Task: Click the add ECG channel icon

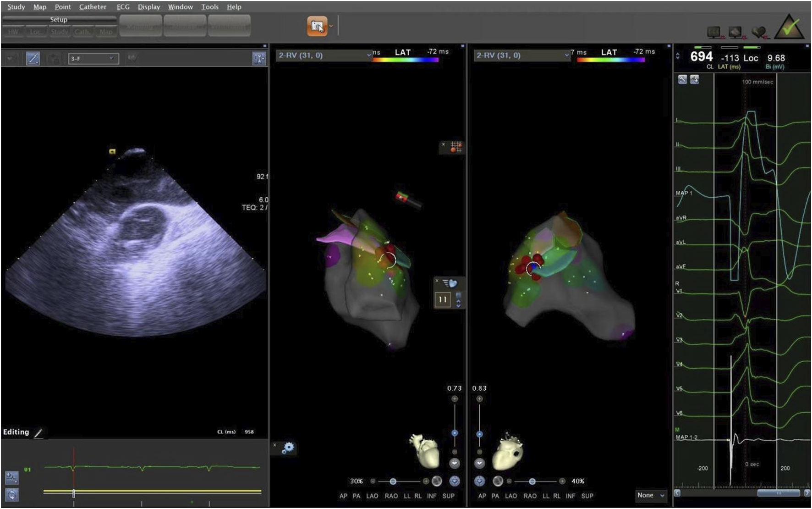Action: pyautogui.click(x=694, y=80)
